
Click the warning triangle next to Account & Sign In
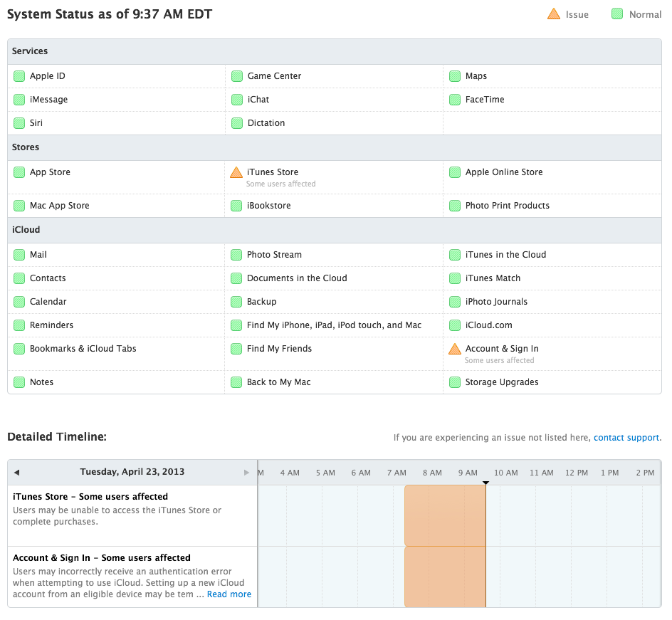tap(455, 349)
